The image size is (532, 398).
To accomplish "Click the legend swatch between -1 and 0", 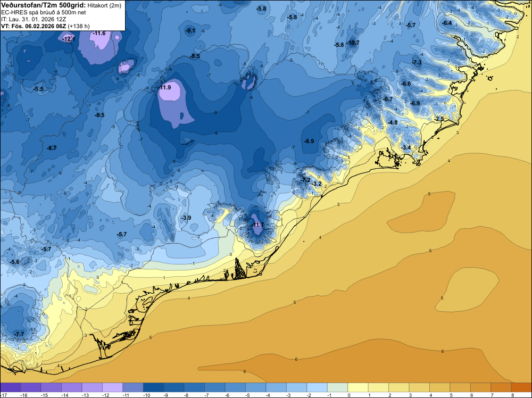I will click(x=338, y=387).
